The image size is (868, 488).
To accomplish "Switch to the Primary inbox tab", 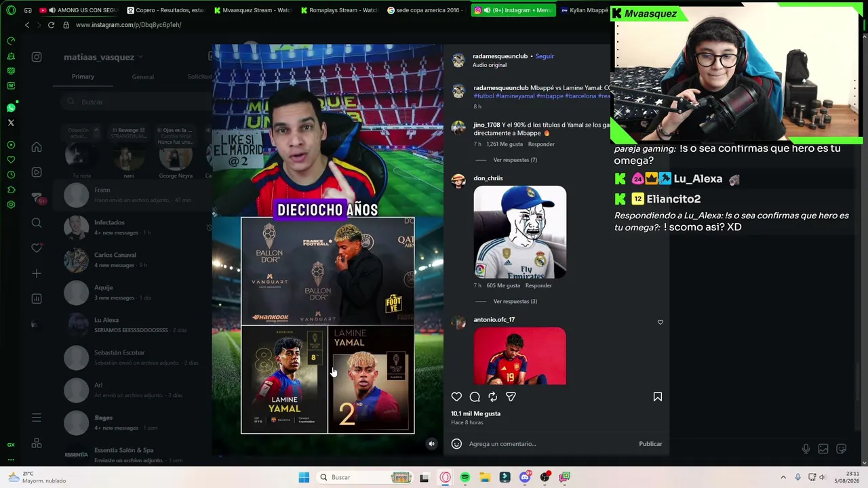I will click(83, 77).
